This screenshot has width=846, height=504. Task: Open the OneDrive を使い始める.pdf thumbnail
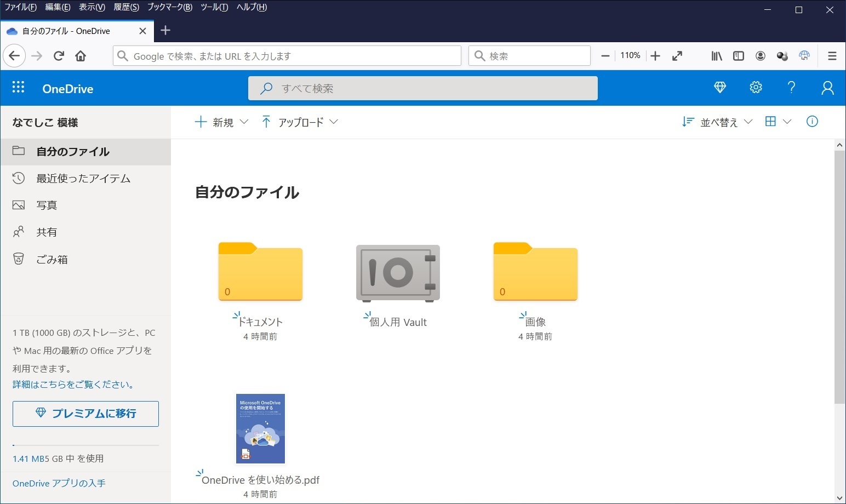coord(260,428)
